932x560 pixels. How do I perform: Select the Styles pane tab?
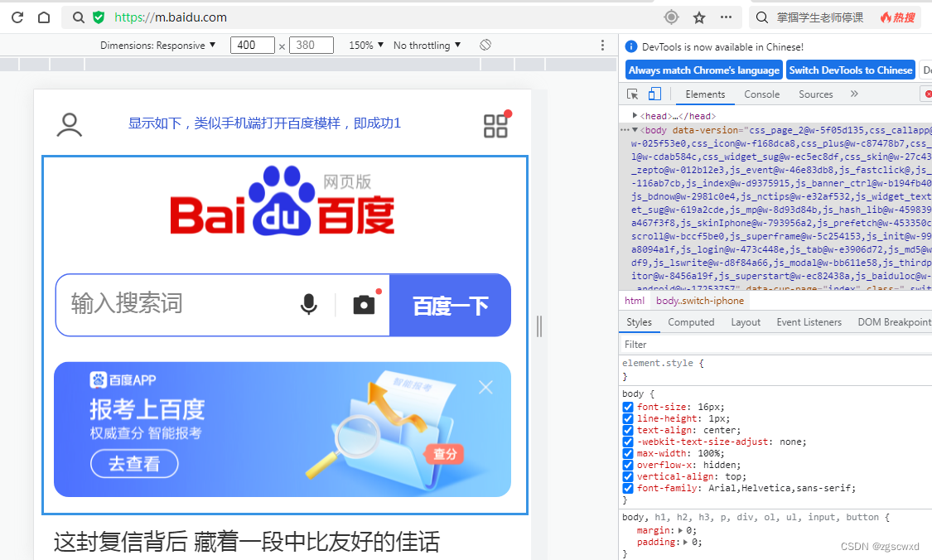(x=639, y=321)
